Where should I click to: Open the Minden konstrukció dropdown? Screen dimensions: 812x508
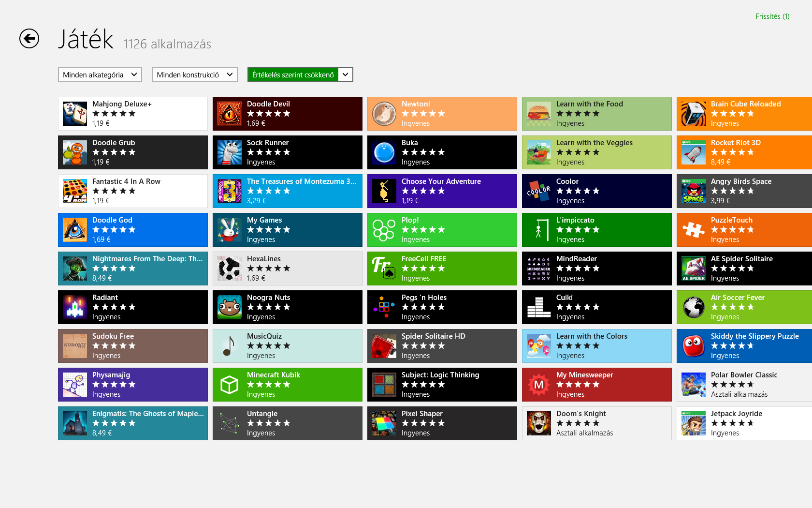tap(195, 75)
